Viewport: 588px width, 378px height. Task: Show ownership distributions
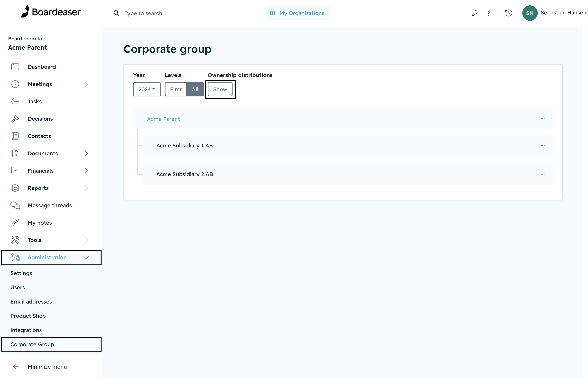[x=220, y=89]
